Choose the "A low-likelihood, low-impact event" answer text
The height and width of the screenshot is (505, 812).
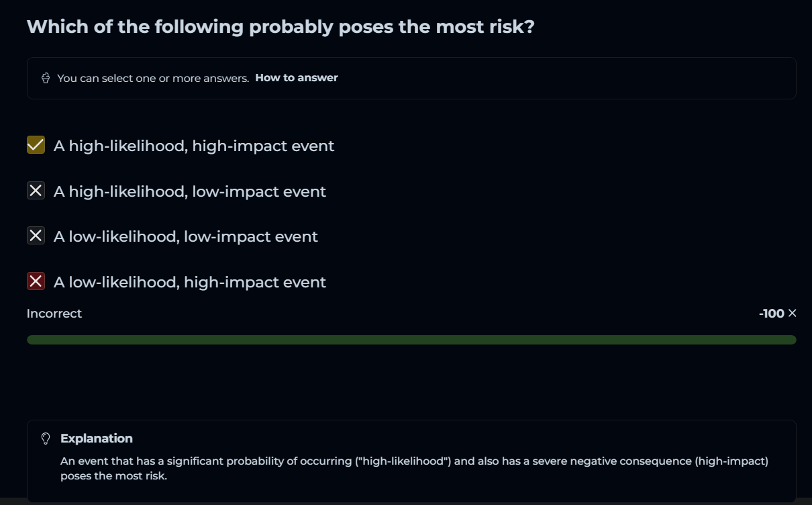pyautogui.click(x=185, y=236)
